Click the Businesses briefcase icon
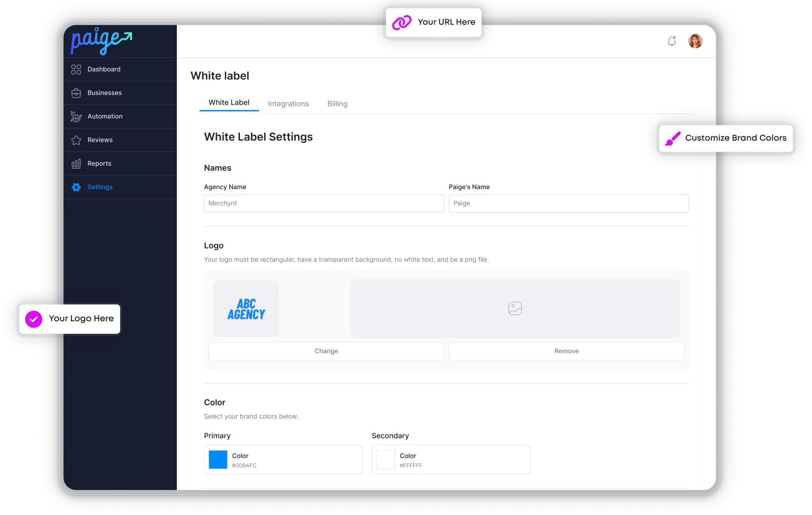Image resolution: width=812 pixels, height=515 pixels. point(76,93)
